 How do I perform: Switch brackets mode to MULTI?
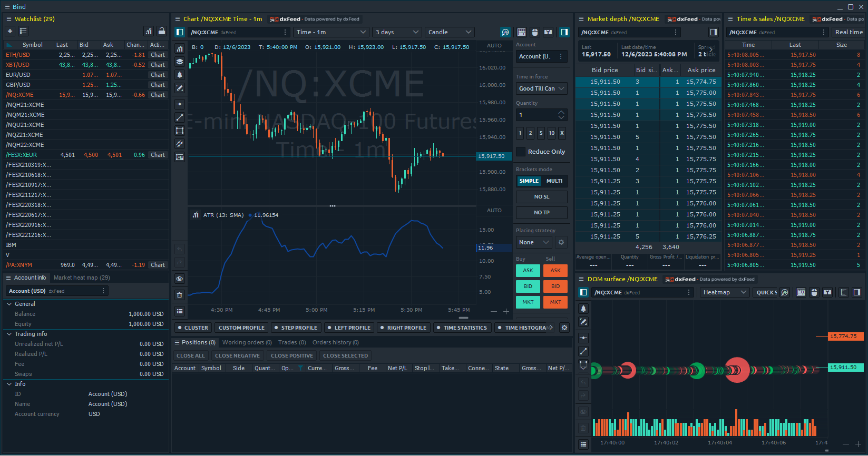(554, 181)
